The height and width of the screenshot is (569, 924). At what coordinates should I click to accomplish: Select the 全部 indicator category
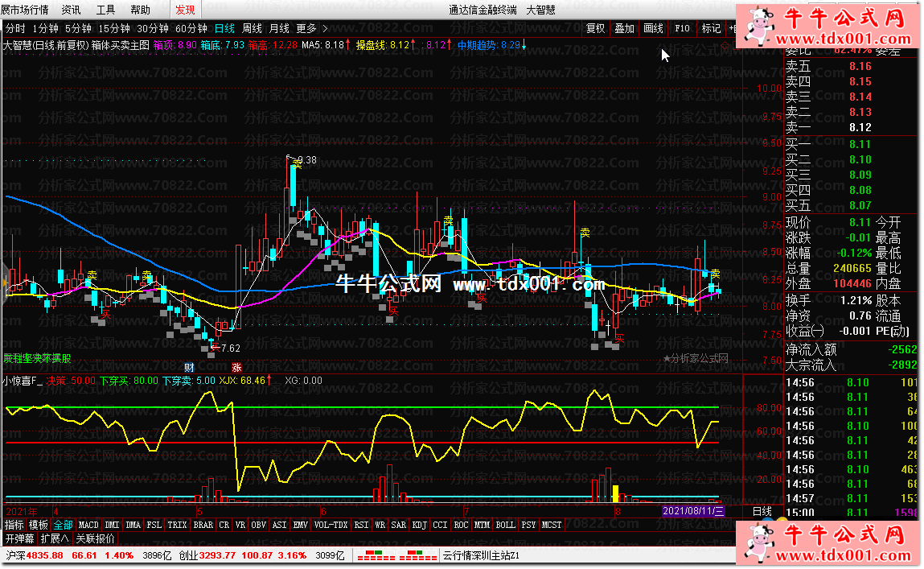(x=63, y=525)
